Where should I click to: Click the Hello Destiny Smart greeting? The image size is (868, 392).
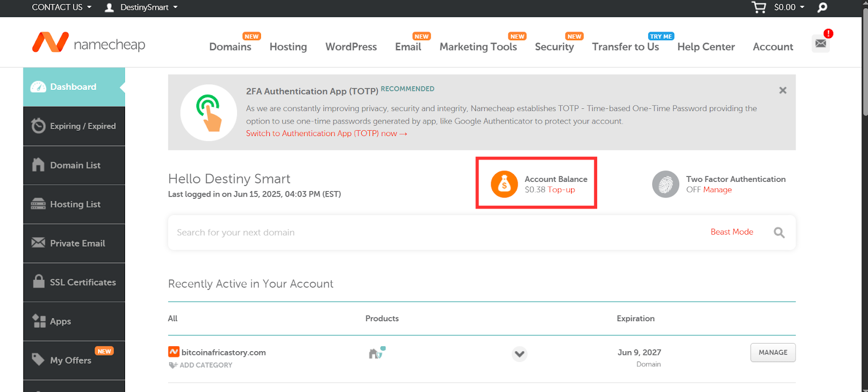point(229,179)
